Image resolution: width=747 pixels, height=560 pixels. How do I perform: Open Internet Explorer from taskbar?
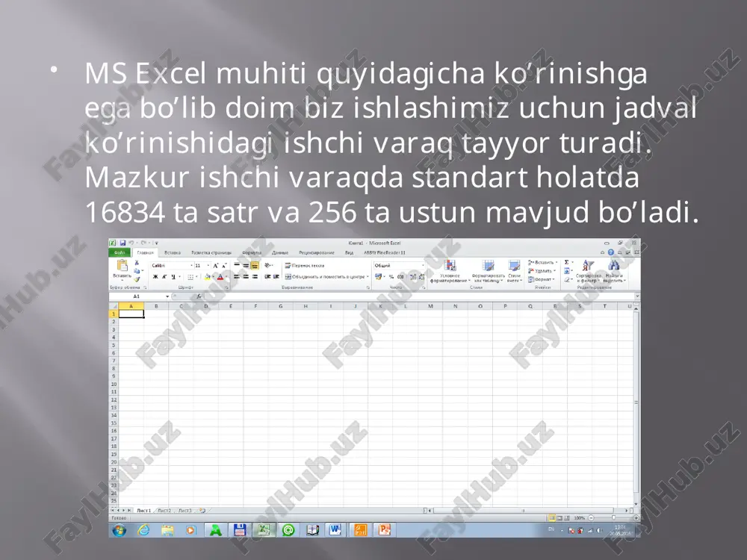[143, 530]
